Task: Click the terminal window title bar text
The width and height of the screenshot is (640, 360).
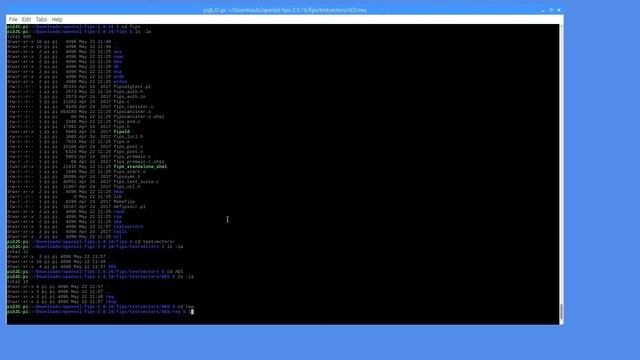Action: click(285, 10)
